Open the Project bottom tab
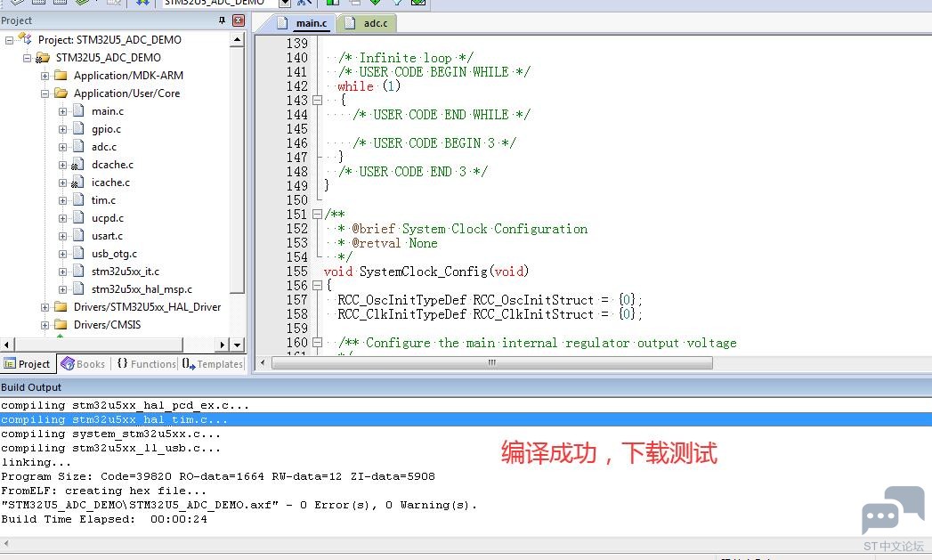The width and height of the screenshot is (932, 560). click(x=28, y=364)
